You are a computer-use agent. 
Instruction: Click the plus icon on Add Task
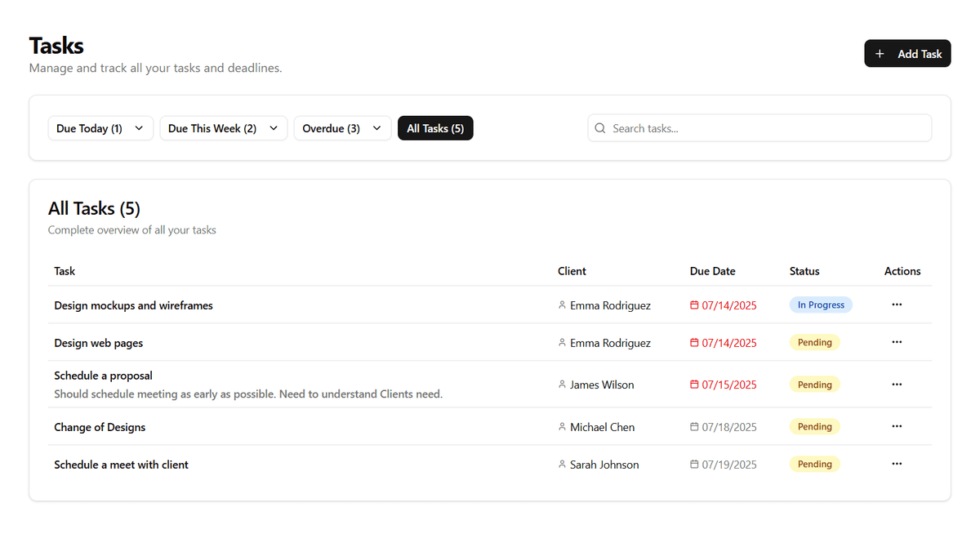880,53
